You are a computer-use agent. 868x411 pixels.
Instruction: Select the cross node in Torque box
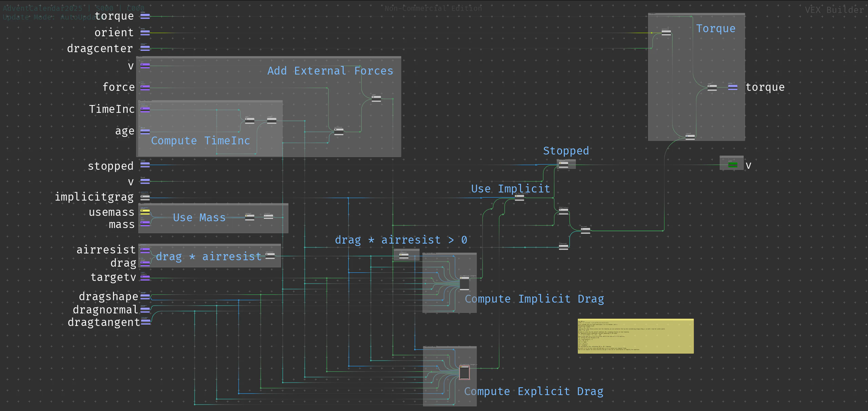coord(690,137)
